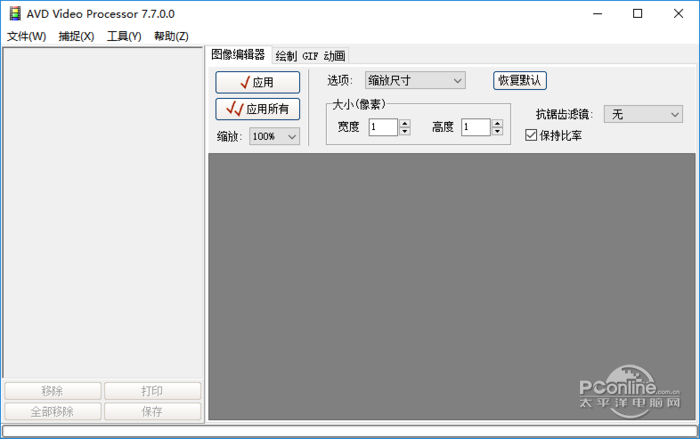The height and width of the screenshot is (439, 700).
Task: Click the 移除 button
Action: click(x=53, y=391)
